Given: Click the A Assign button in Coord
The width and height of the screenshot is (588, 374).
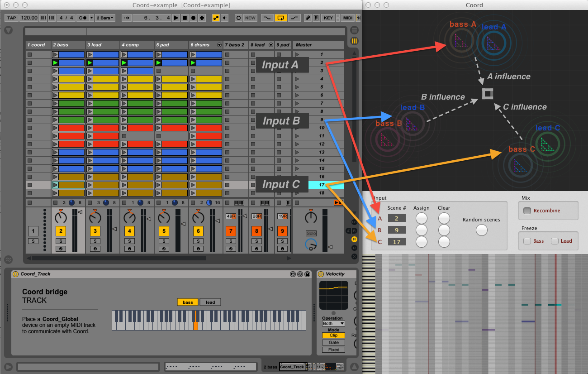Looking at the screenshot, I should click(421, 218).
